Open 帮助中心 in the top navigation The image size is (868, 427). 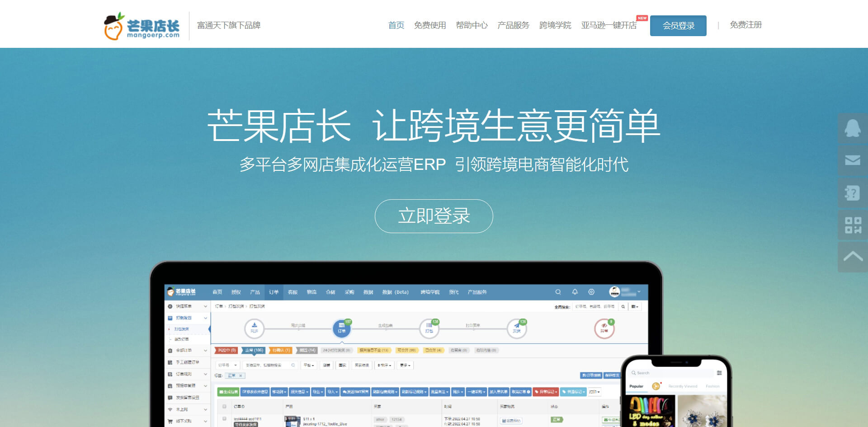pyautogui.click(x=472, y=25)
